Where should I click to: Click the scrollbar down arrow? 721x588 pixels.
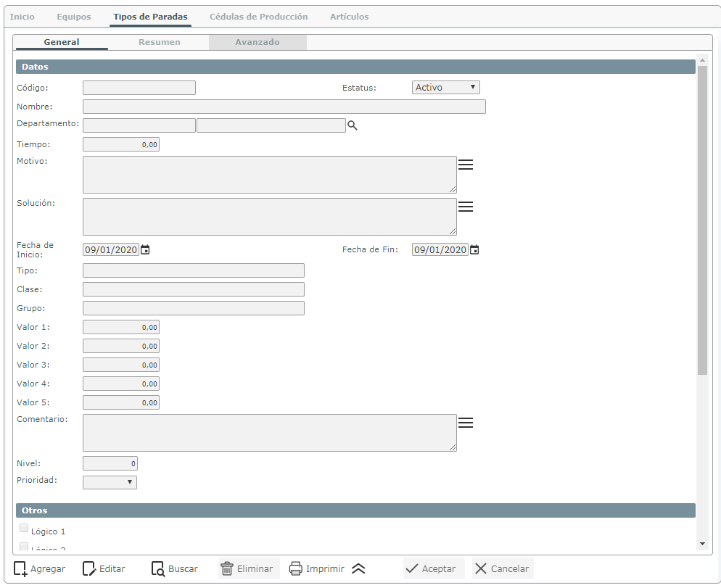click(701, 543)
